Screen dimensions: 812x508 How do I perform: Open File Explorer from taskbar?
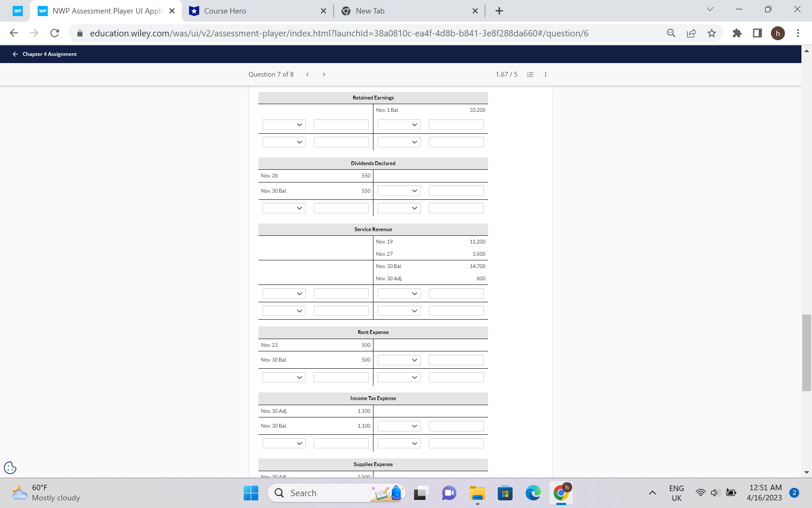[x=477, y=493]
